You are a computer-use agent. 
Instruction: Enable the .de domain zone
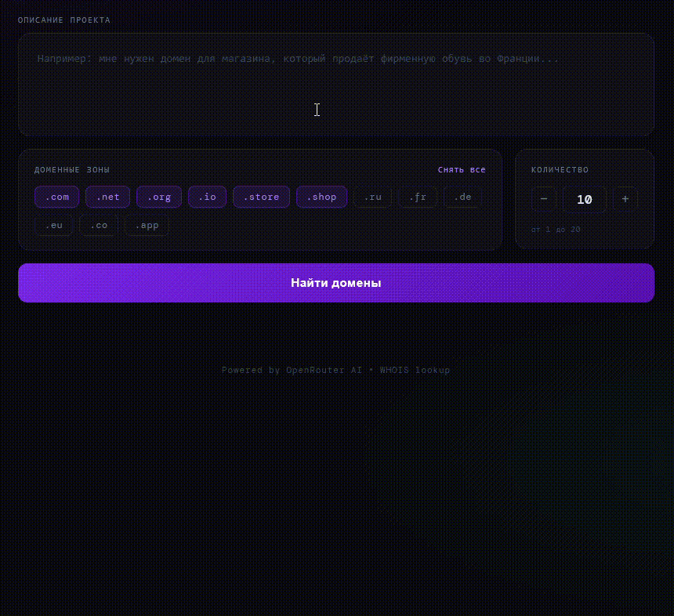462,197
